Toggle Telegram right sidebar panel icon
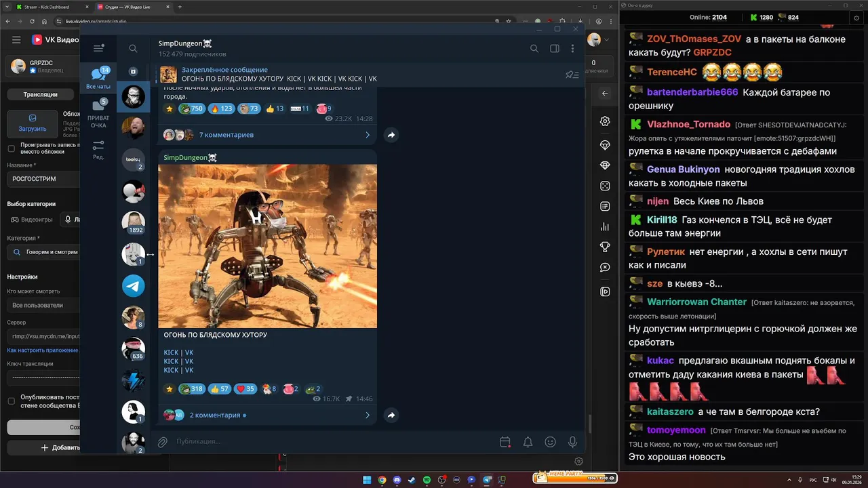 tap(554, 49)
